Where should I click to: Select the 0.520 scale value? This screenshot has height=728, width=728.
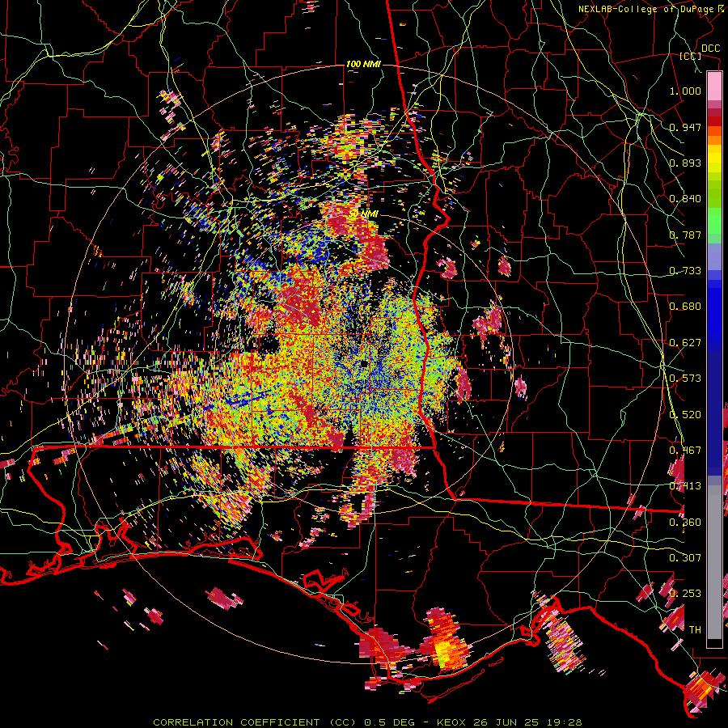point(685,415)
